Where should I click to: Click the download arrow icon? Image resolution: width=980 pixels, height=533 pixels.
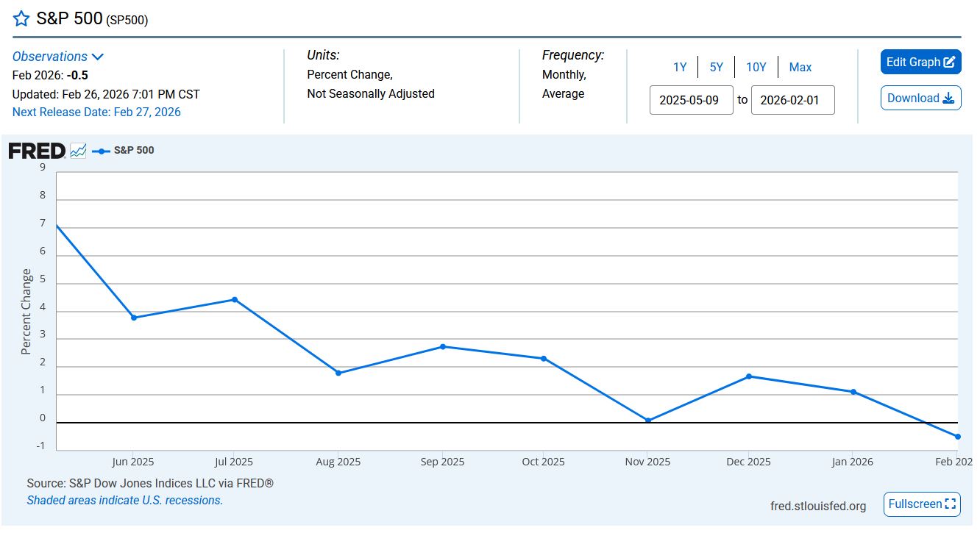(x=948, y=99)
